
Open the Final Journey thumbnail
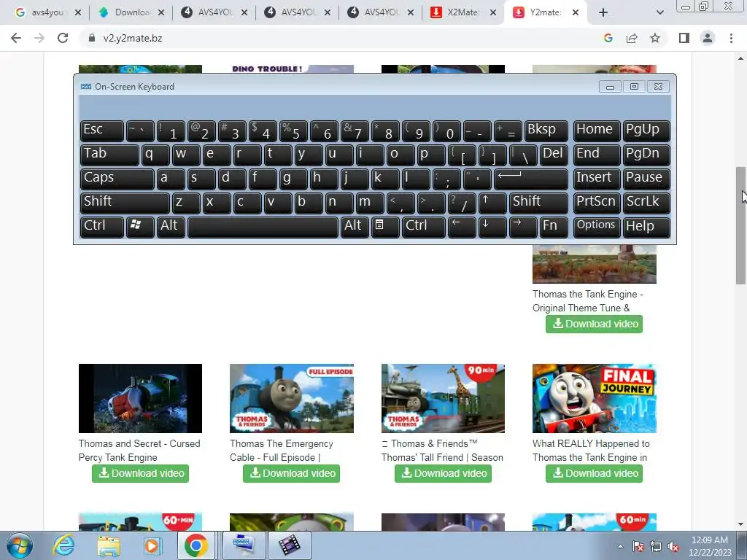pyautogui.click(x=595, y=398)
